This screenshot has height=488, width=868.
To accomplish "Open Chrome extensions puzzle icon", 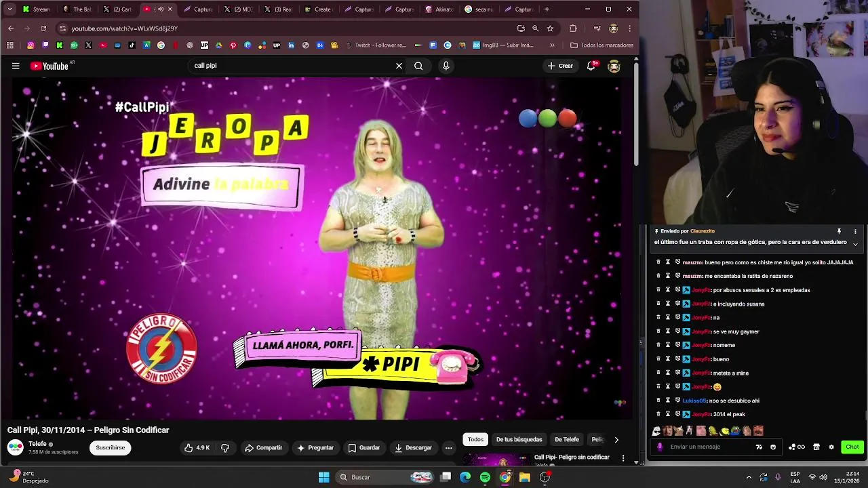I will tap(573, 28).
